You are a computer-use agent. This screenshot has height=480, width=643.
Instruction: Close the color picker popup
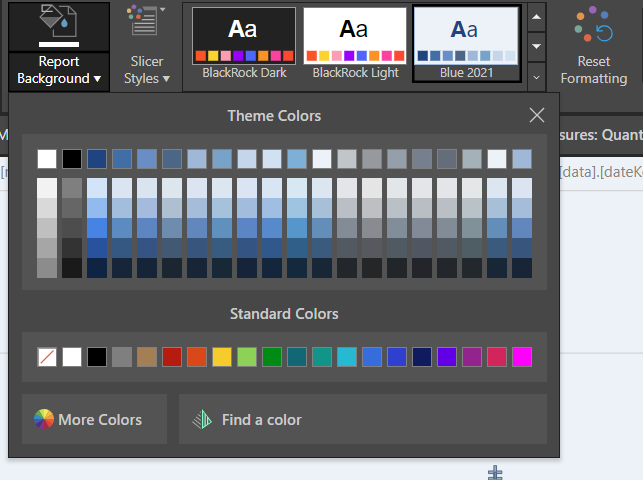click(x=537, y=115)
